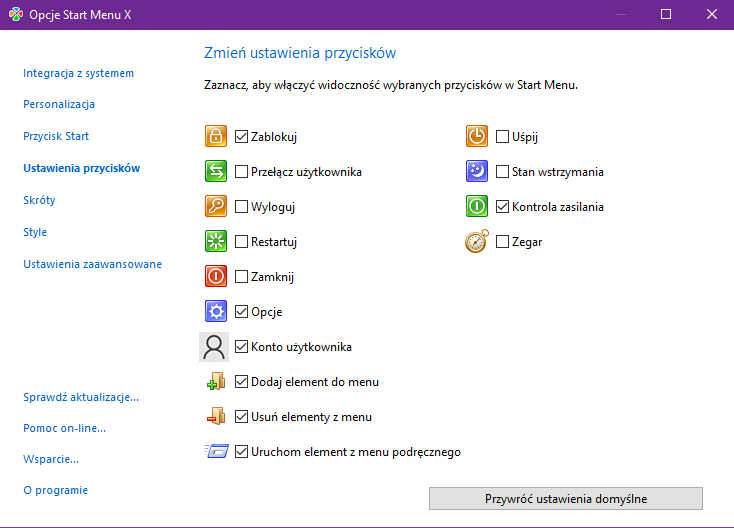
Task: Check the Stan wstrzymania checkbox
Action: [502, 172]
